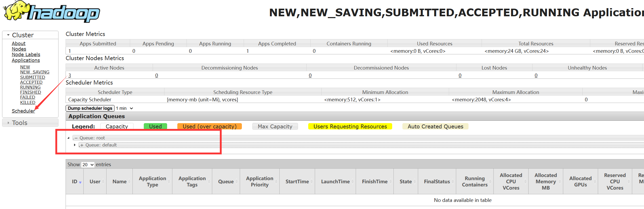Click the Minimum Allocation memory:512 value

352,100
